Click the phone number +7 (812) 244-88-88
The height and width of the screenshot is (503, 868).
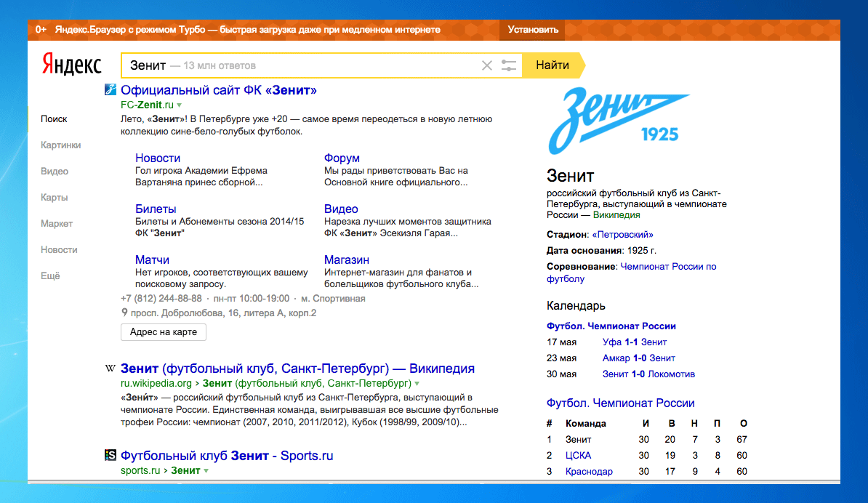point(161,299)
